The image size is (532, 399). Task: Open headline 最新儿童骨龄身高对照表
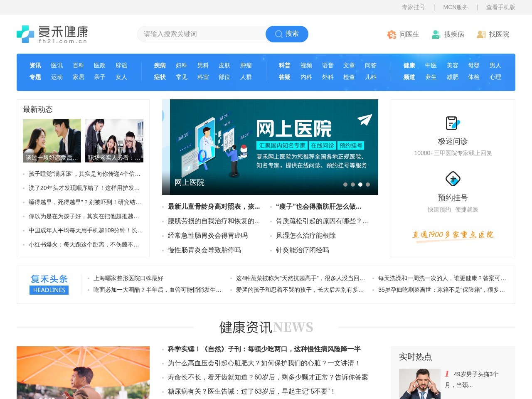click(214, 207)
